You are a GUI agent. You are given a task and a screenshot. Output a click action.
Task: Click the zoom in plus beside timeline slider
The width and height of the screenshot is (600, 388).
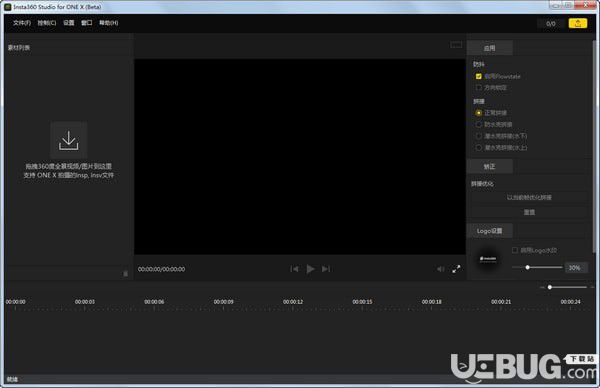point(592,287)
